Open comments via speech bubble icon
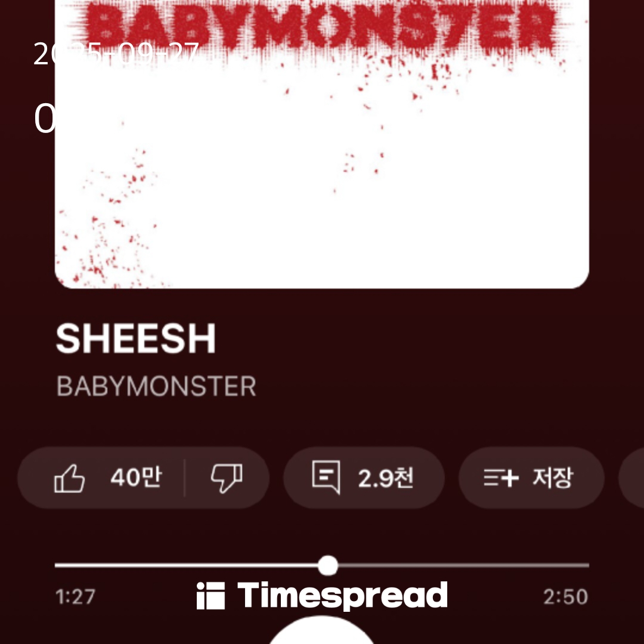Viewport: 644px width, 644px height. 326,477
